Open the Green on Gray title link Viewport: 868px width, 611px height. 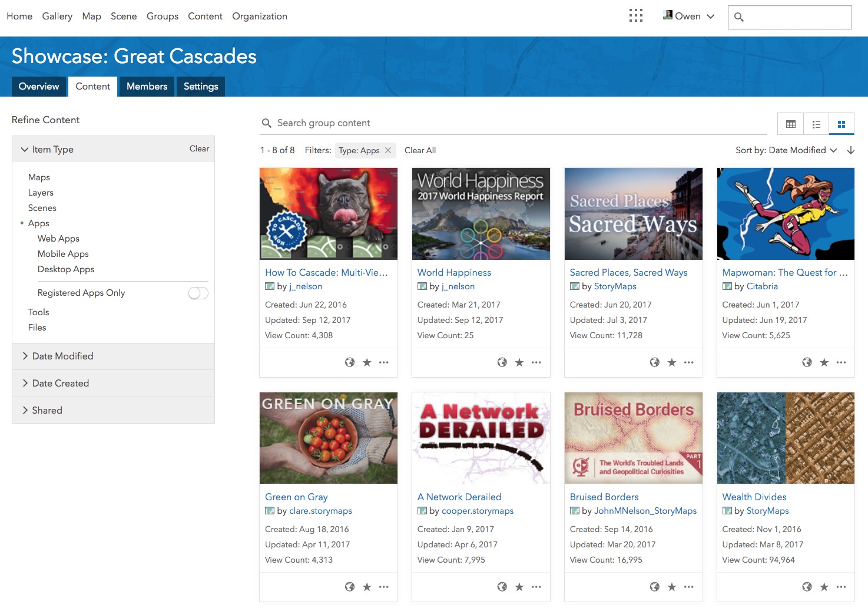[x=296, y=497]
